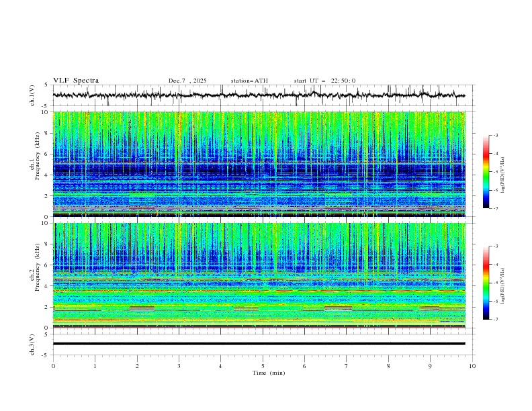This screenshot has width=532, height=411.
Task: Click the ch.2 spectrogram color bar
Action: point(486,283)
